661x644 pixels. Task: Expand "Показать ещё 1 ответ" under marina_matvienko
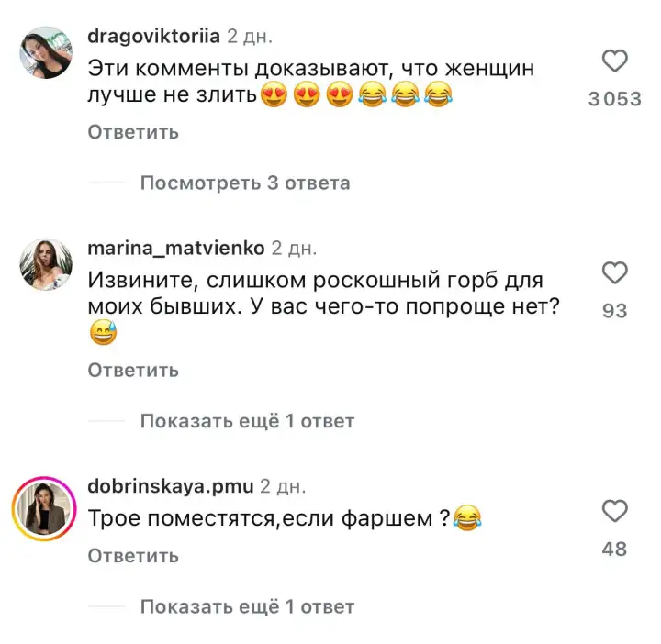[248, 421]
